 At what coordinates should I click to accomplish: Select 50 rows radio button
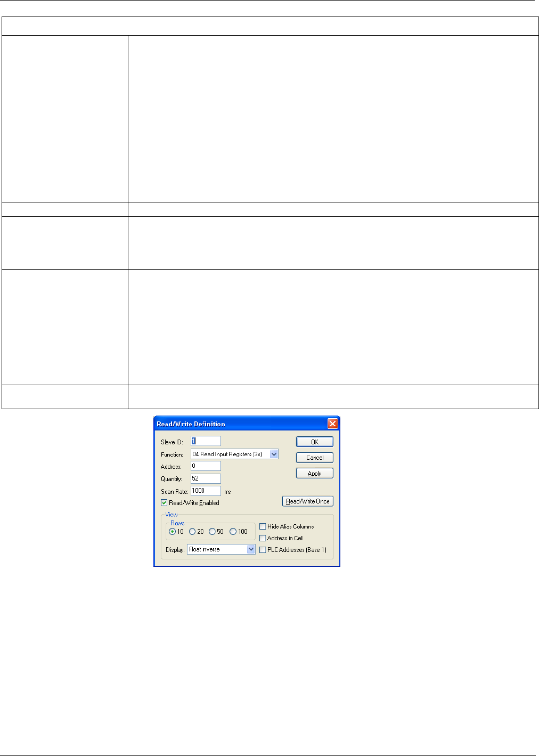tap(212, 531)
